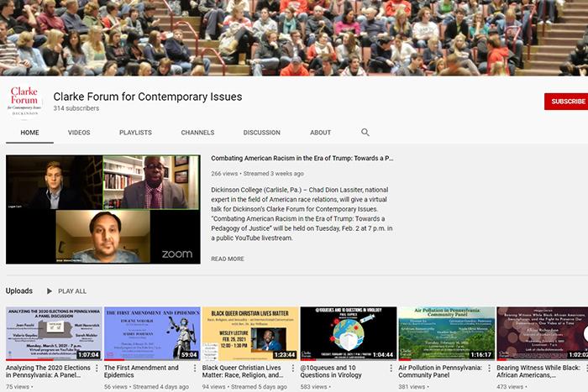Click the 1:16:17 duration badge

tap(481, 354)
